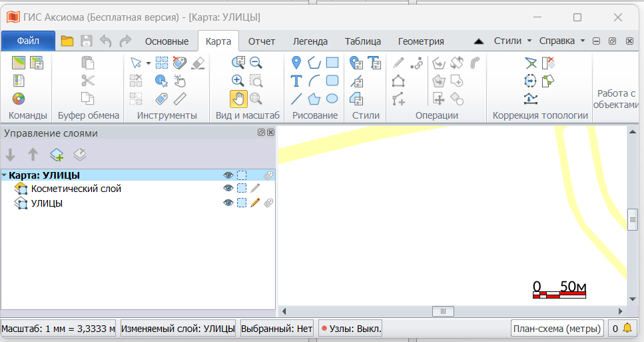Click the information tool icon
Screen dimensions: 644x342
pyautogui.click(x=161, y=81)
